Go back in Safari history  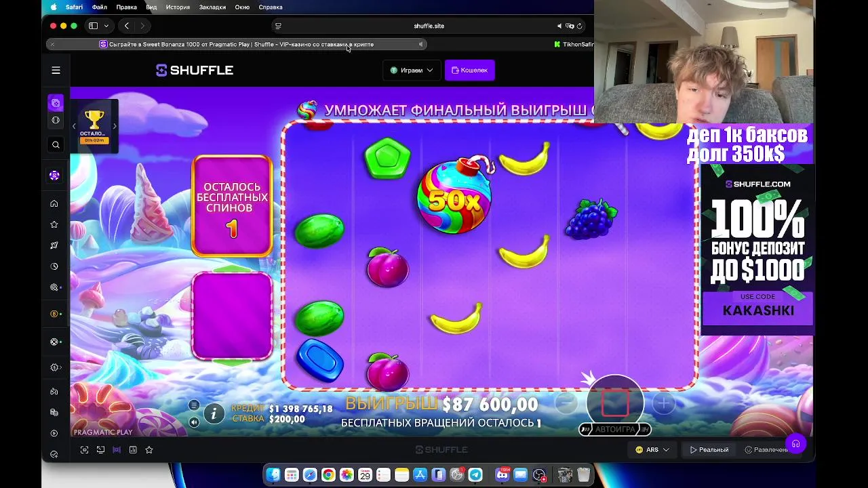(126, 26)
